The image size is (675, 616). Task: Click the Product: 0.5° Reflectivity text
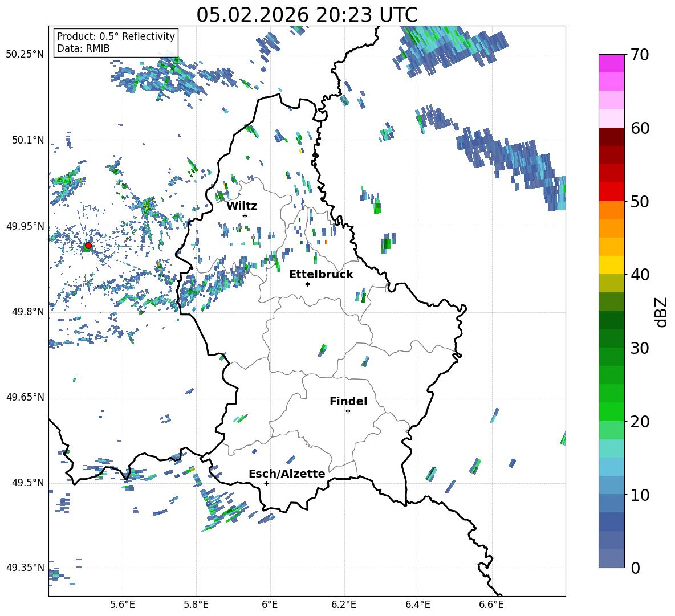point(116,36)
